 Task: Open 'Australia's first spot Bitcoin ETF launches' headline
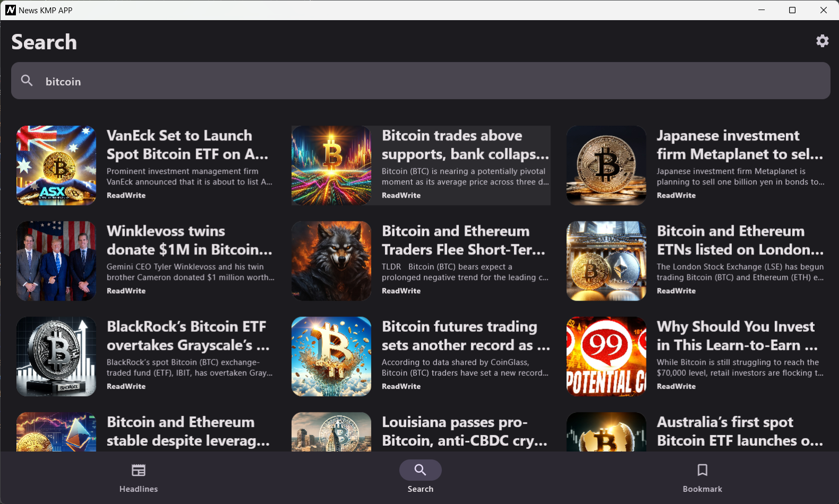(x=740, y=431)
